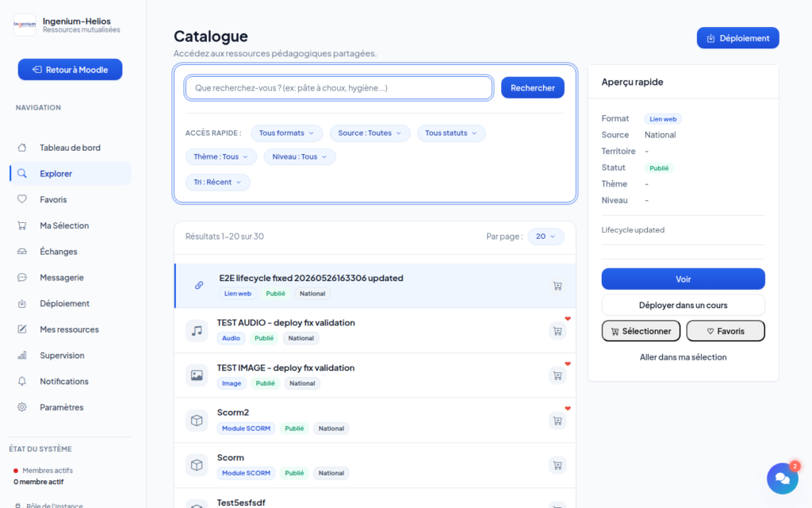Open Échanges section
The width and height of the screenshot is (812, 508).
tap(70, 252)
